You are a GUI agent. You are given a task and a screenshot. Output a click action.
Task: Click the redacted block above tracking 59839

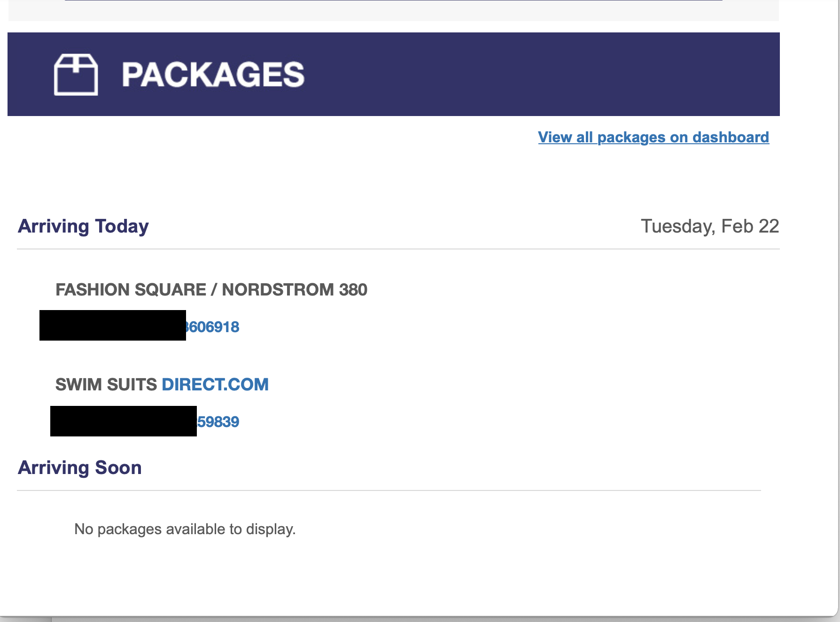click(x=122, y=420)
